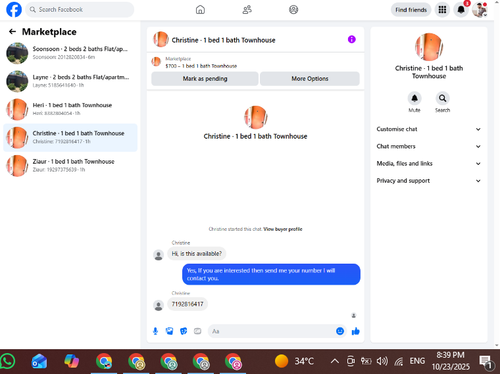This screenshot has height=374, width=500.
Task: Open Copilot from the taskbar
Action: click(x=71, y=361)
